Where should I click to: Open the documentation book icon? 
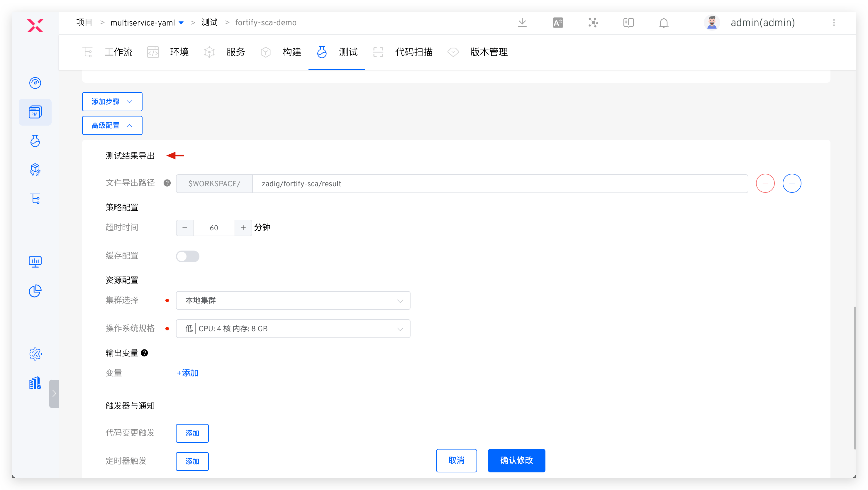[628, 23]
